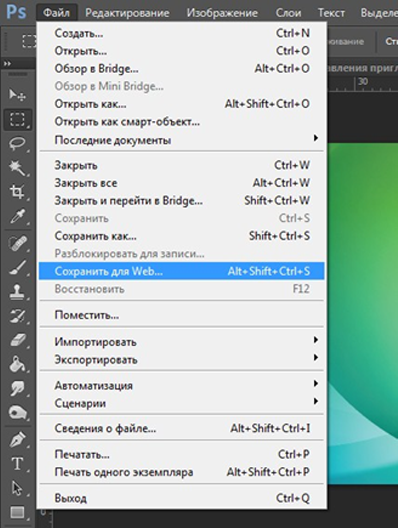The image size is (398, 528).
Task: Expand Экспортировать submenu
Action: (x=182, y=359)
